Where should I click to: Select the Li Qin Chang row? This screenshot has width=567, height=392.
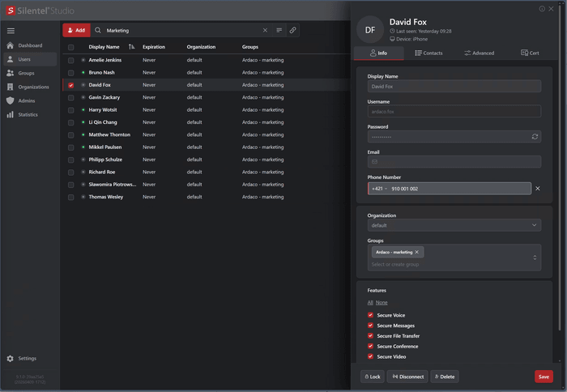[x=207, y=122]
